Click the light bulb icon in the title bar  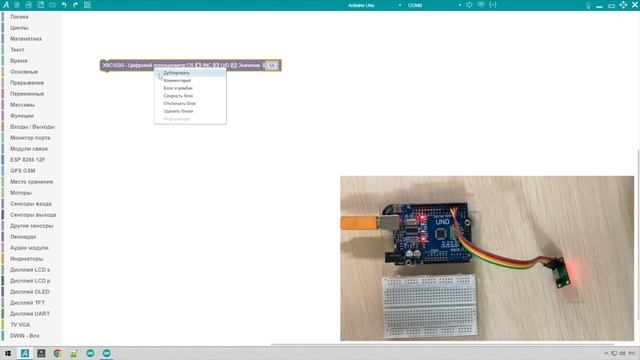tap(588, 5)
